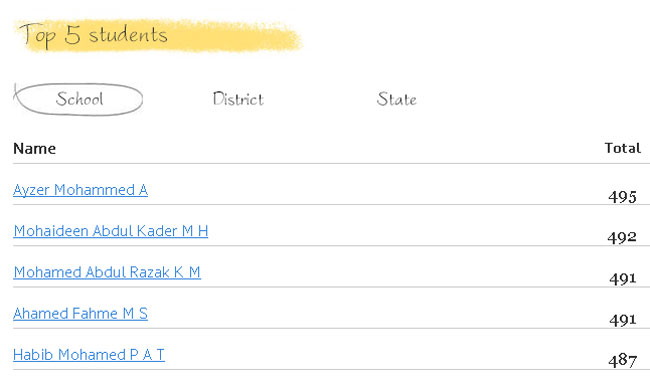
Task: Select the circled School tab
Action: (79, 99)
